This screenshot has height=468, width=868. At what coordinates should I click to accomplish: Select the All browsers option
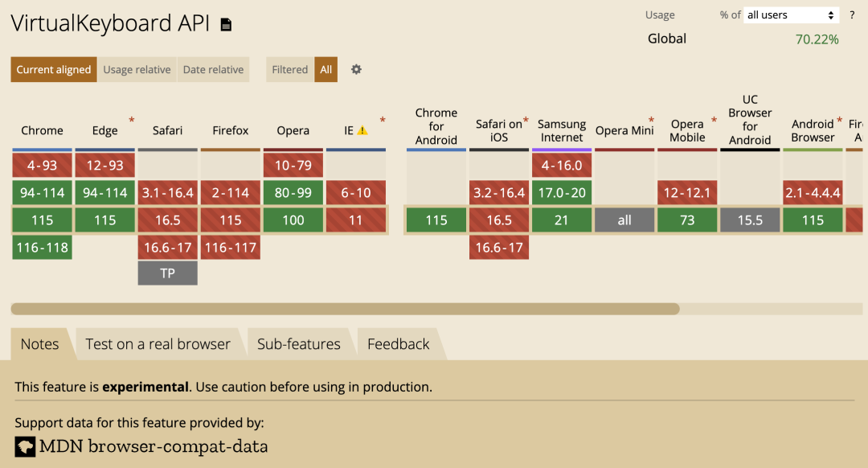click(x=326, y=69)
